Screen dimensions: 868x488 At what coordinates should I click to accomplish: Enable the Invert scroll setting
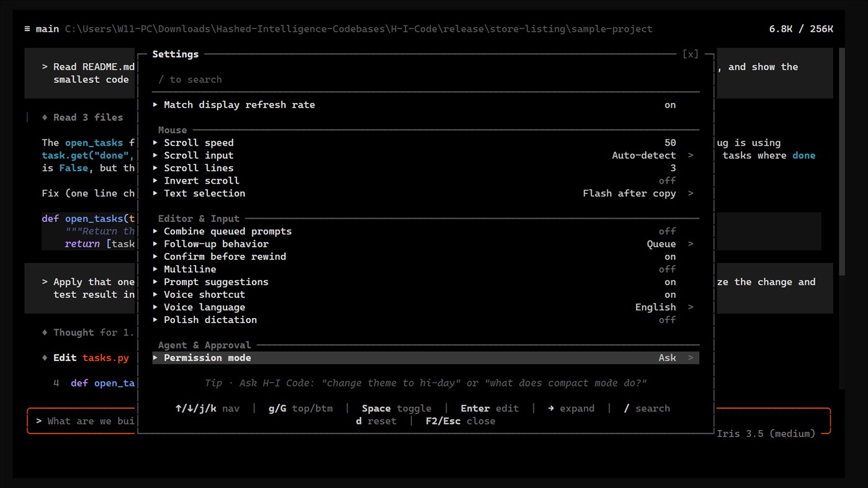tap(667, 180)
